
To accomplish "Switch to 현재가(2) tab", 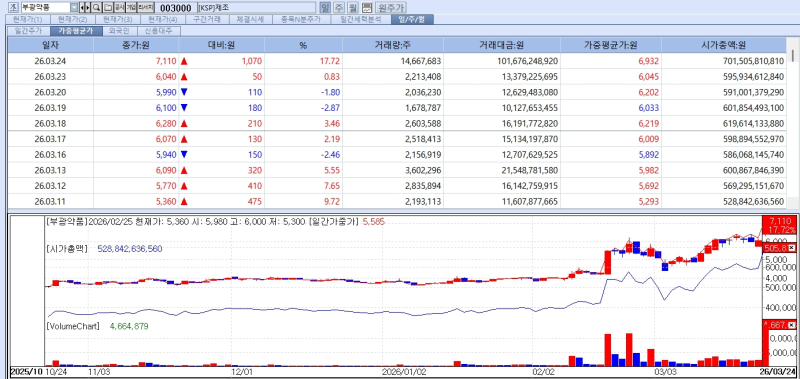I will (72, 19).
